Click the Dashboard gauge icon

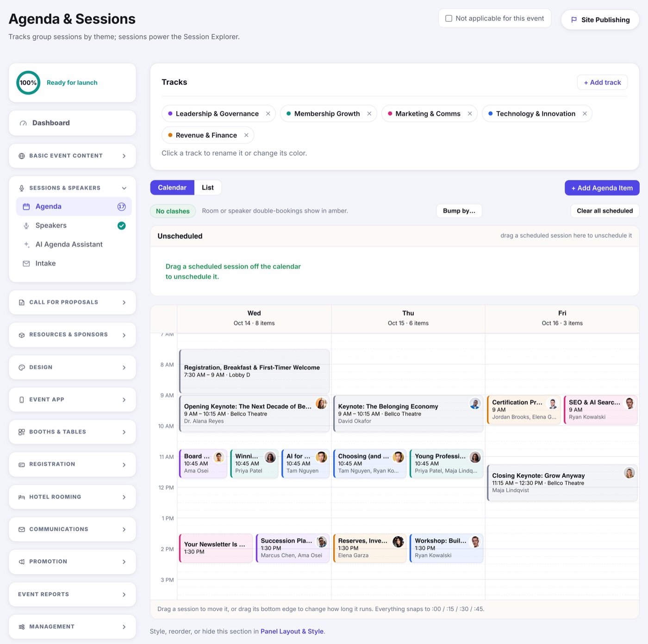coord(23,123)
